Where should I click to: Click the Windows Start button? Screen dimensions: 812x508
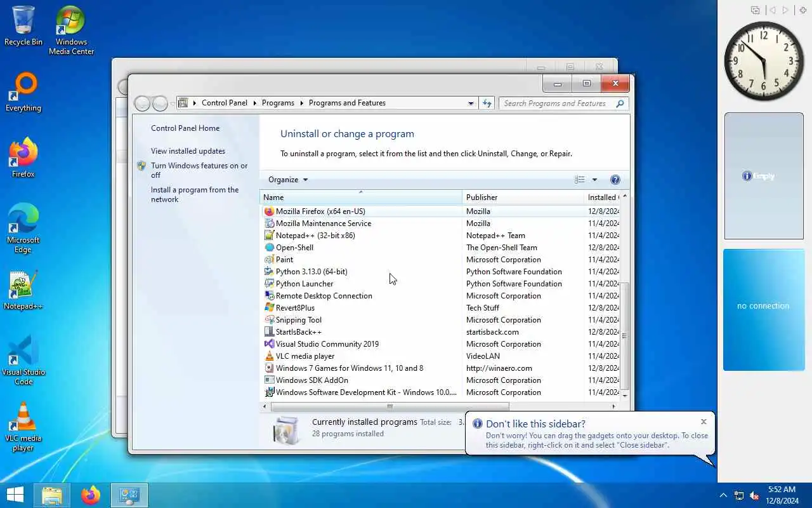(x=15, y=495)
